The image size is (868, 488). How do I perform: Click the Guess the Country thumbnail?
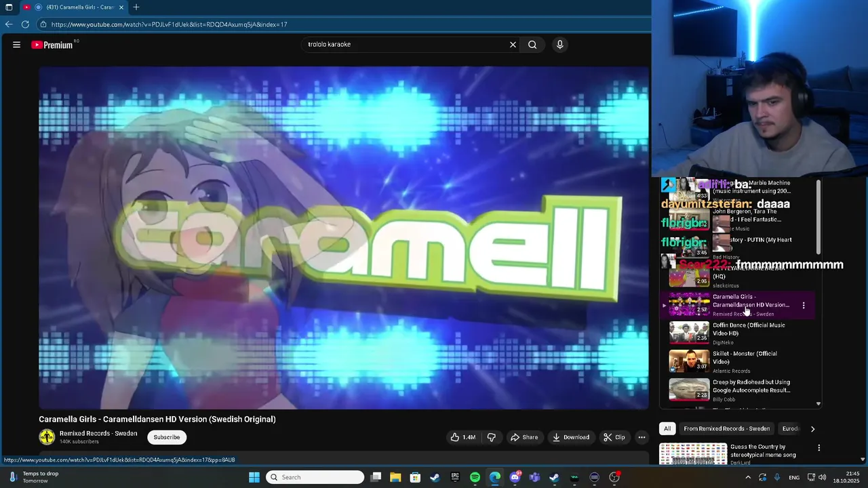click(x=693, y=454)
